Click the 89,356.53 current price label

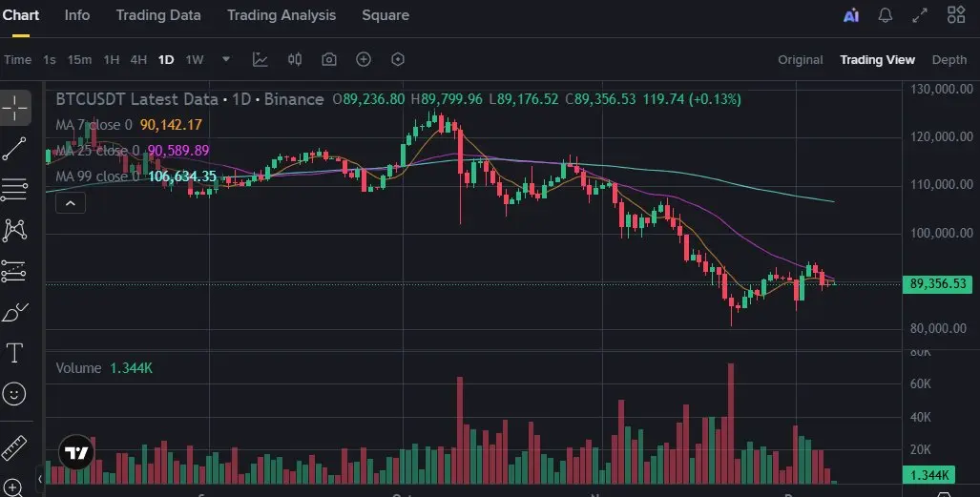click(x=937, y=284)
